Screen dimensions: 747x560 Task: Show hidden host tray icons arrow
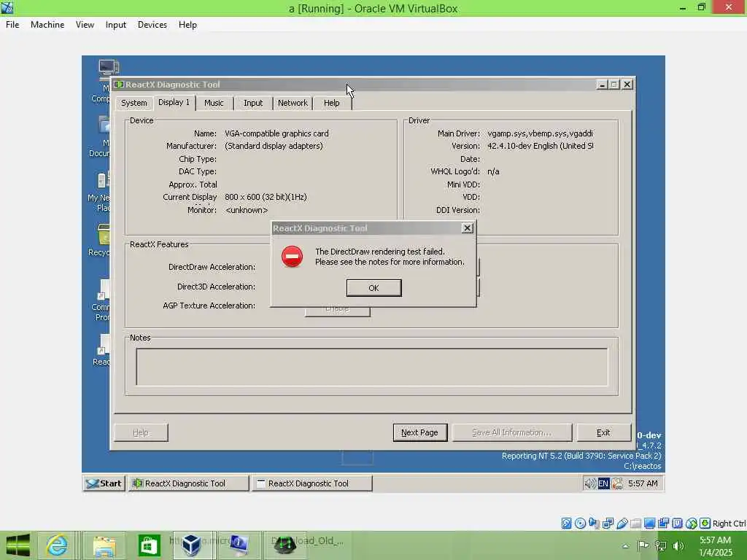click(x=625, y=546)
